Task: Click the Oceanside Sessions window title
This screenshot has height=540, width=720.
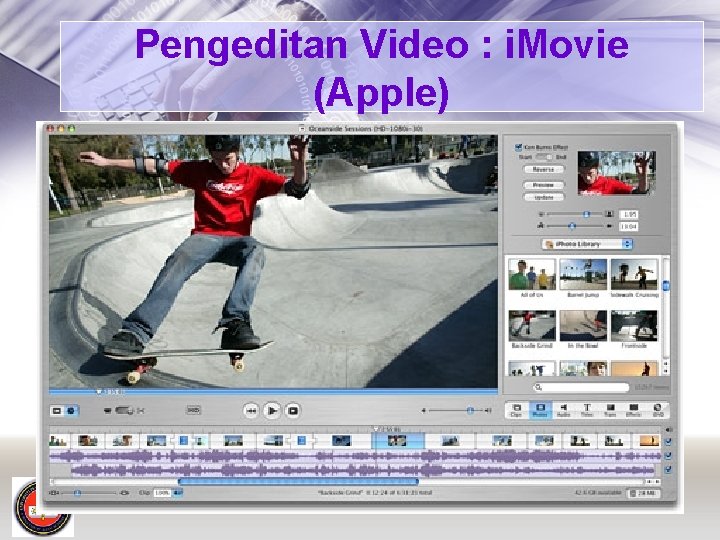Action: [x=365, y=129]
